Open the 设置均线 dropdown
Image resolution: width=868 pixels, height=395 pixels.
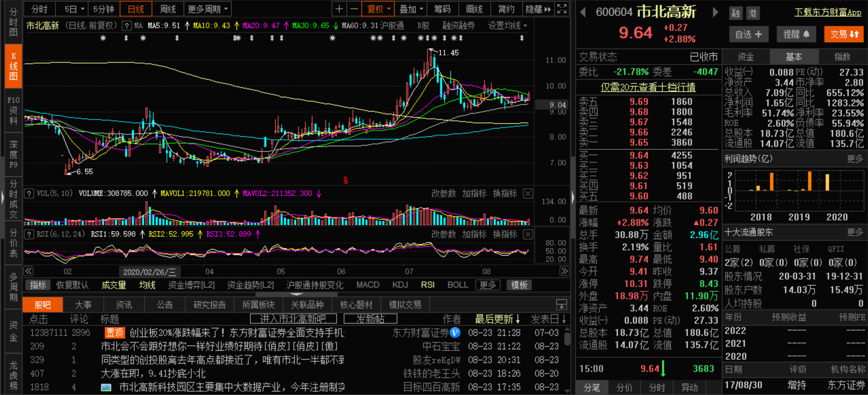click(507, 26)
